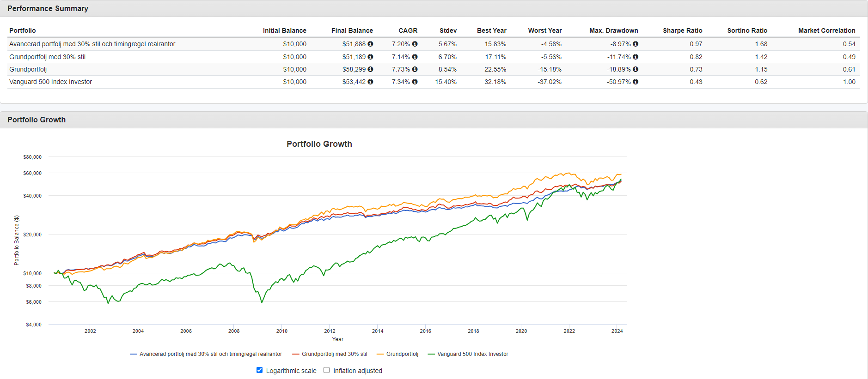Enable the Inflation adjusted checkbox
Viewport: 868px width, 379px height.
(x=327, y=370)
